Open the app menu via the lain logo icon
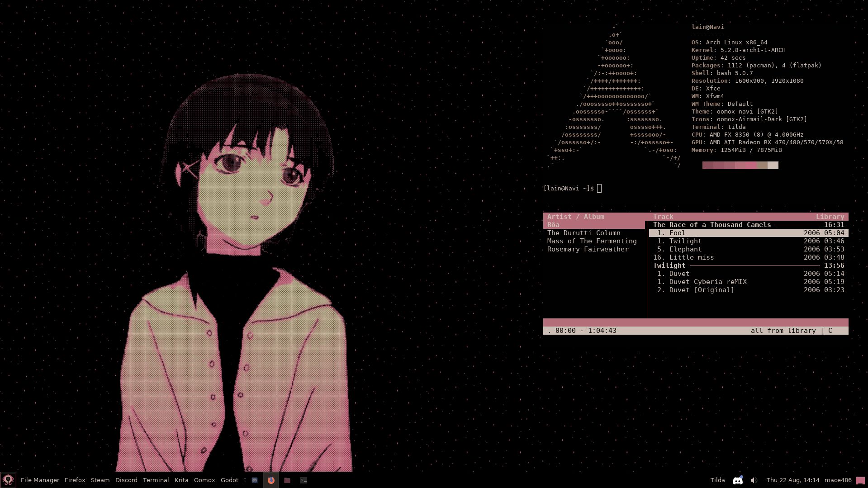868x488 pixels. pyautogui.click(x=8, y=480)
